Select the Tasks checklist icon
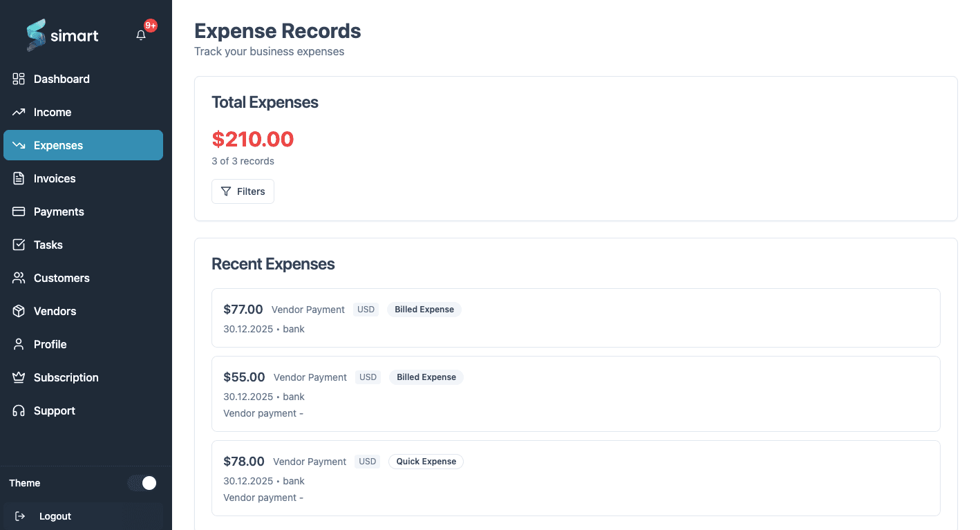 click(19, 245)
